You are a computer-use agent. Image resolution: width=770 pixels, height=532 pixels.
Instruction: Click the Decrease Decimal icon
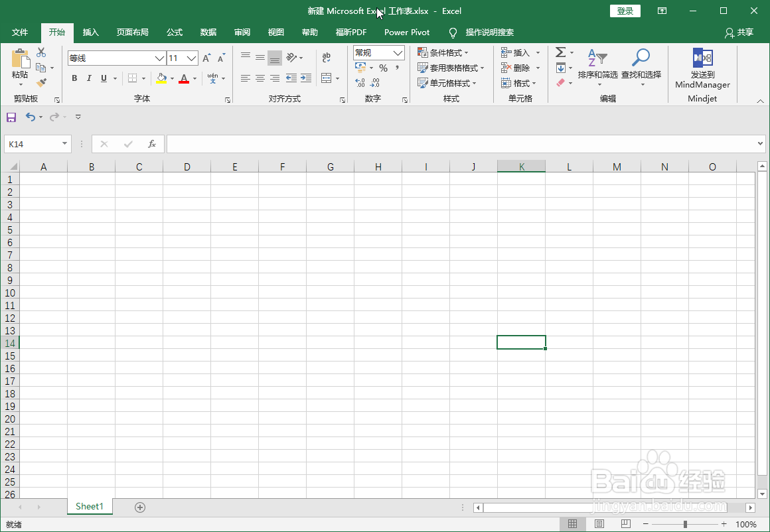[x=375, y=83]
